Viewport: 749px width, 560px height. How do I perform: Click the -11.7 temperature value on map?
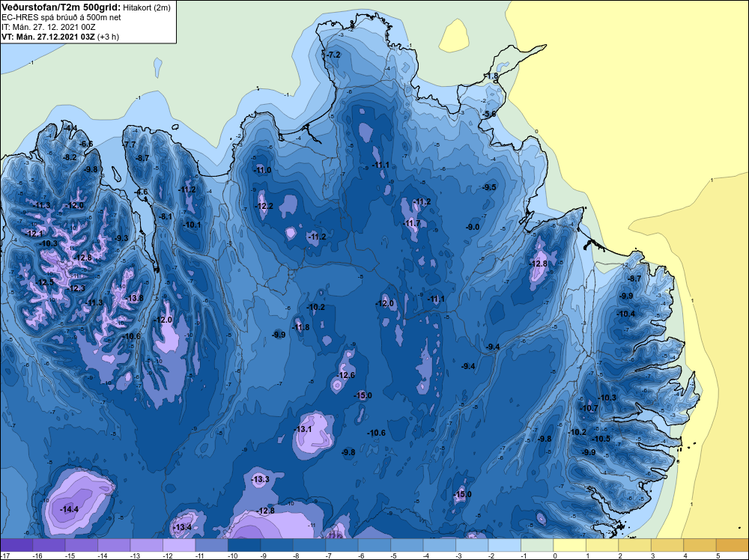[x=411, y=223]
